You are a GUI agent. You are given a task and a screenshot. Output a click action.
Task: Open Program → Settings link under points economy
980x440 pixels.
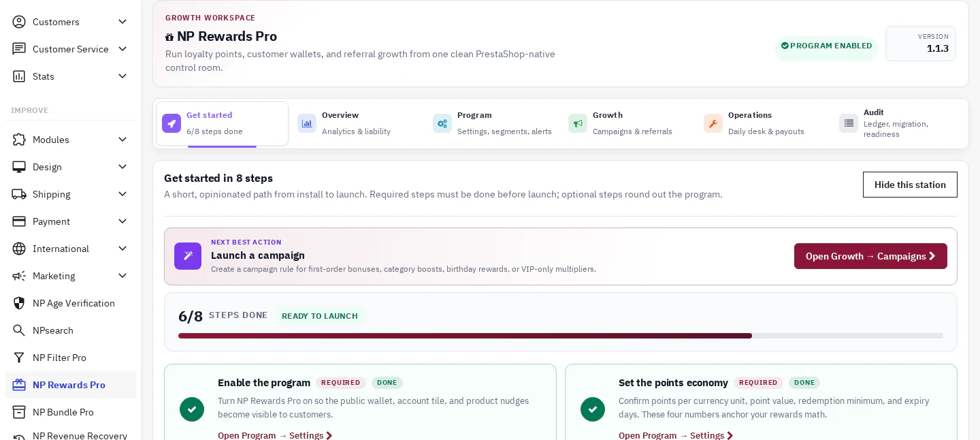click(676, 435)
